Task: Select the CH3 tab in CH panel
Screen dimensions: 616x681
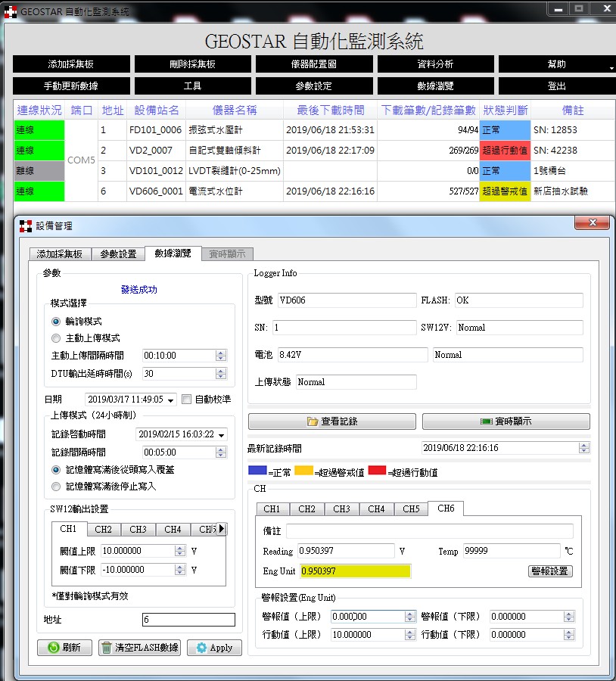Action: [x=341, y=509]
